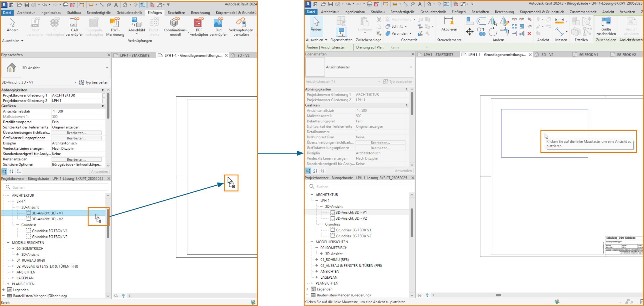Viewport: 644px width, 306px height.
Task: Click Bearbeiten for Grafikdarstellungsoptionen in left window
Action: coord(76,138)
